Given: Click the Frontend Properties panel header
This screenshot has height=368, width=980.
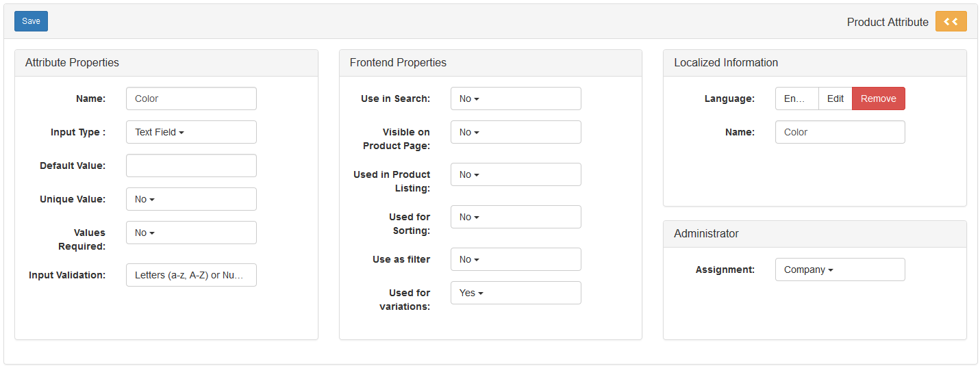Looking at the screenshot, I should [490, 63].
